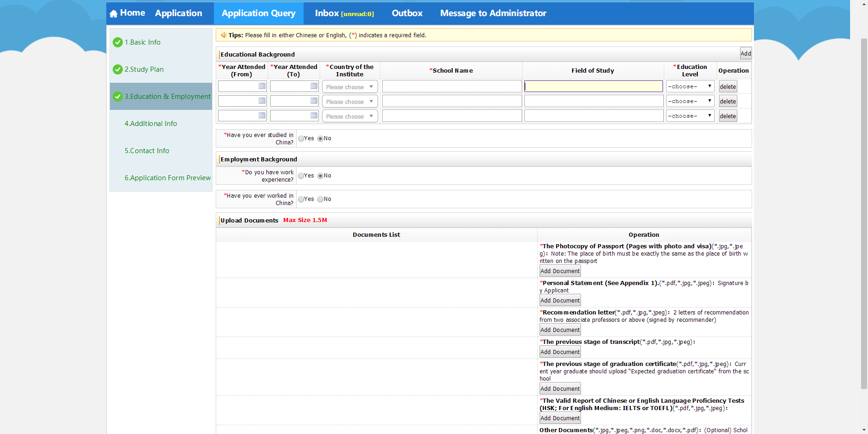The image size is (868, 434).
Task: Open calendar for second row Year Attended From
Action: (262, 101)
